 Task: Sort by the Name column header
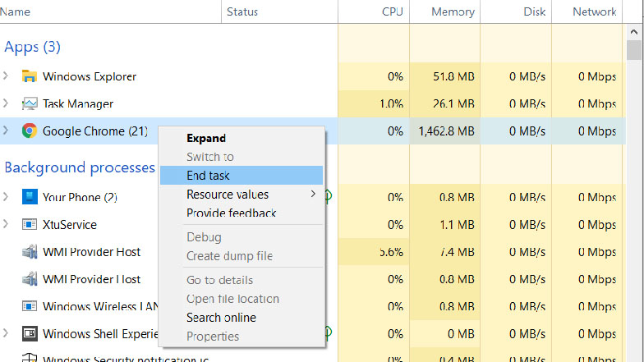tap(110, 11)
